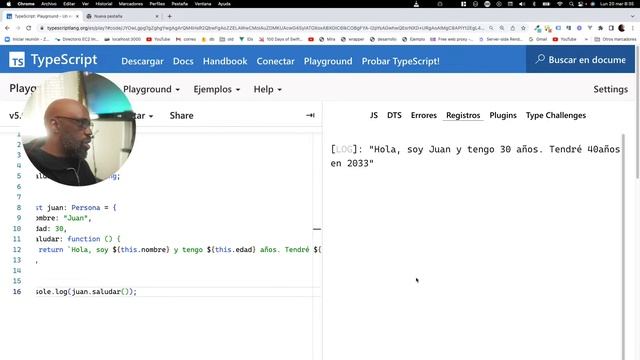Image resolution: width=640 pixels, height=360 pixels.
Task: Click the TypeScript TS logo icon
Action: point(17,60)
